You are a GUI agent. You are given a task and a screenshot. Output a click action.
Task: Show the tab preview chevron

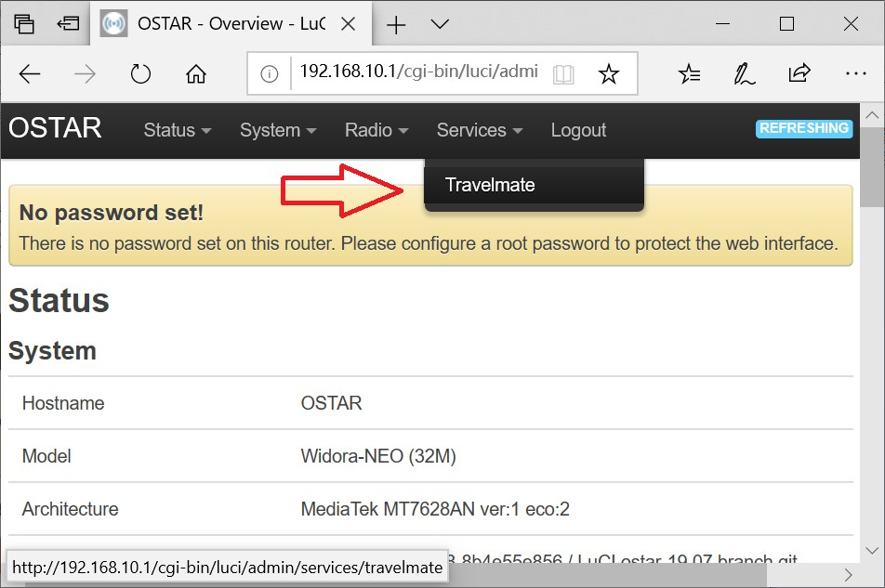pos(440,24)
